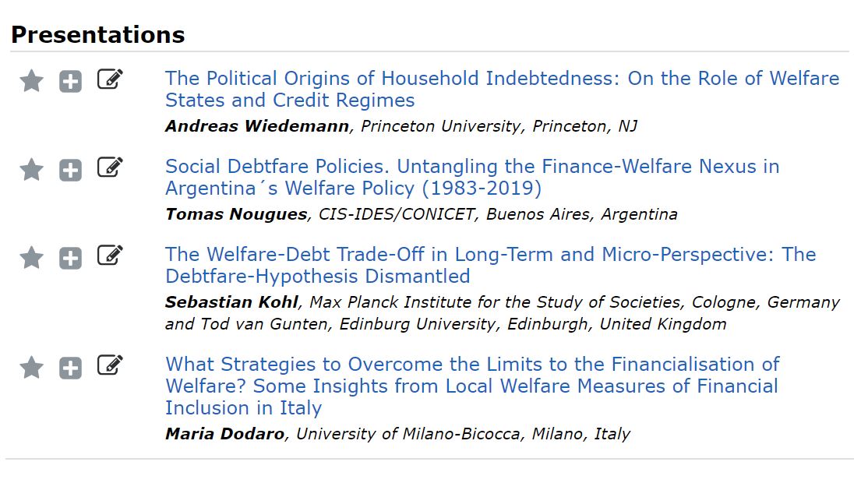Viewport: 868px width, 483px height.
Task: Favorite the Maria Dodaro presentation
Action: pyautogui.click(x=31, y=367)
